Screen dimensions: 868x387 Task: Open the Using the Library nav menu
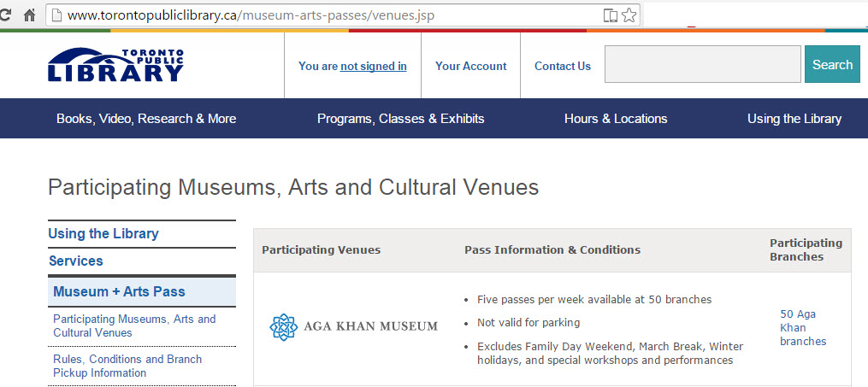pyautogui.click(x=794, y=119)
